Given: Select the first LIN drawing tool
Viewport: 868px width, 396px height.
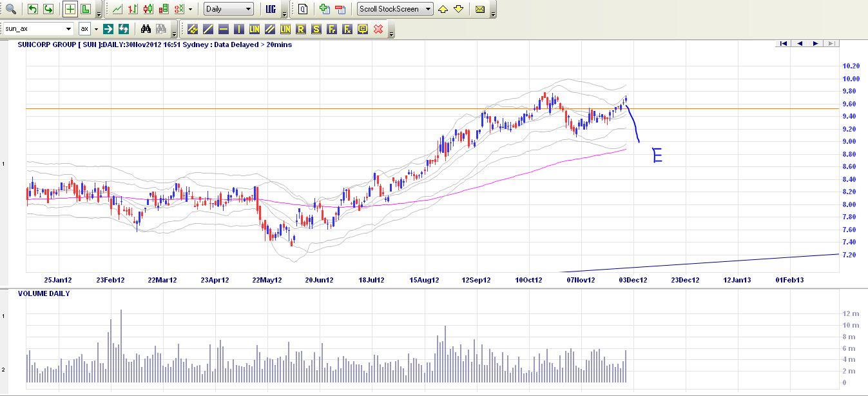Looking at the screenshot, I should 255,29.
